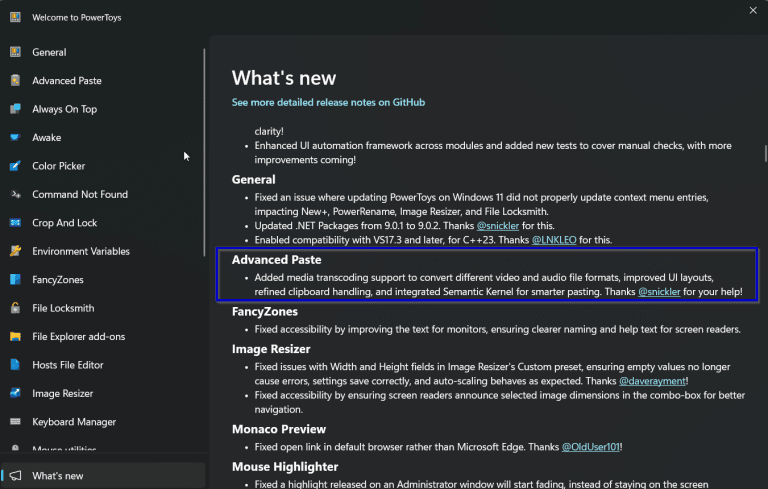Click the Hosts File Editor icon
Viewport: 768px width, 489px height.
pyautogui.click(x=15, y=365)
